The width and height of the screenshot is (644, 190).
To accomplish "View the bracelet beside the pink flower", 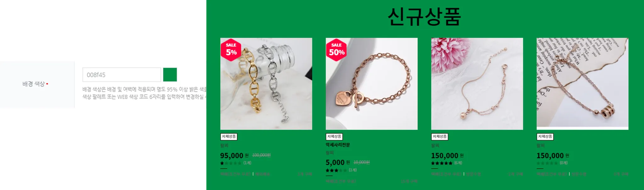I will pos(477,84).
